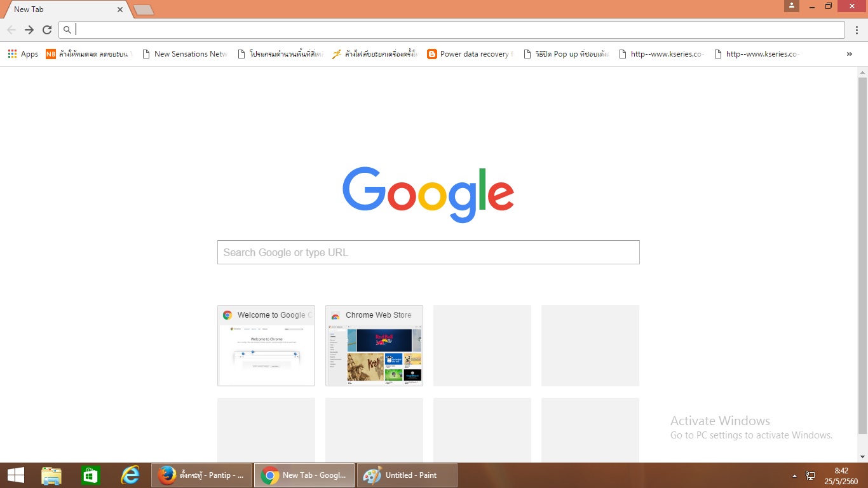Open the last http--www.kseries.co bookmark
This screenshot has width=868, height=488.
tap(756, 54)
